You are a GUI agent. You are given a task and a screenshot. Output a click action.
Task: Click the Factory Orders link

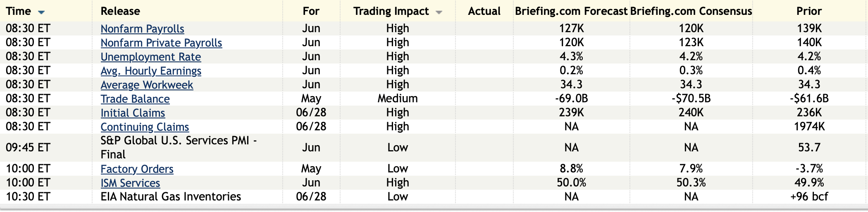coord(137,169)
